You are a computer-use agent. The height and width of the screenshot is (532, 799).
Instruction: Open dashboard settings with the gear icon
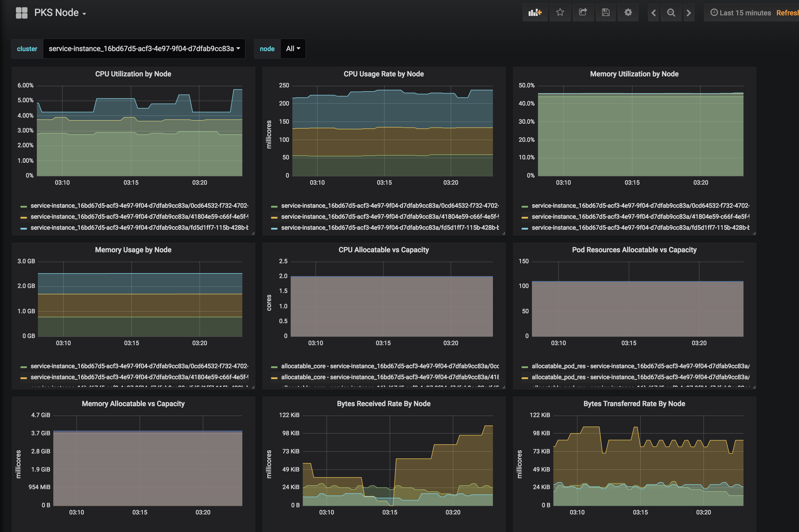click(x=628, y=13)
